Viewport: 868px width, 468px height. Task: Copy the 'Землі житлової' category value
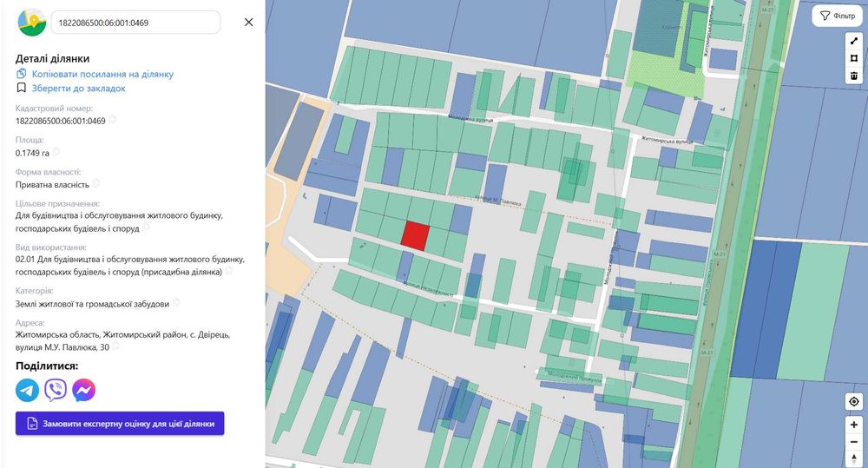(x=176, y=302)
